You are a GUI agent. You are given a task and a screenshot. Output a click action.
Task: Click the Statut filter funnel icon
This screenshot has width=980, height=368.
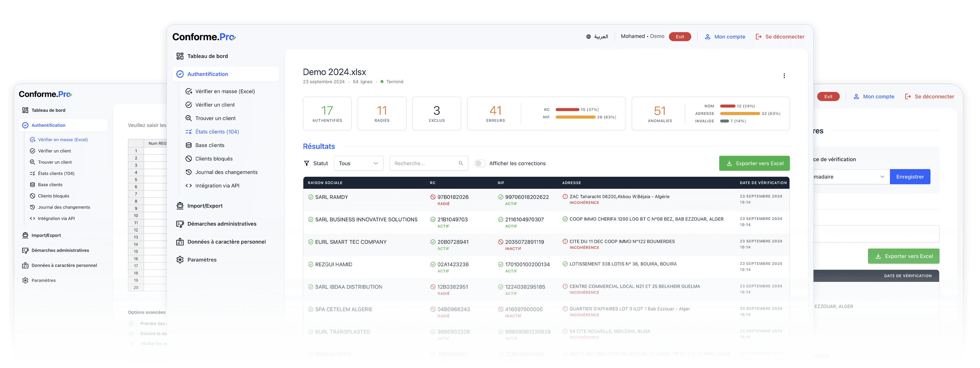[x=307, y=164]
